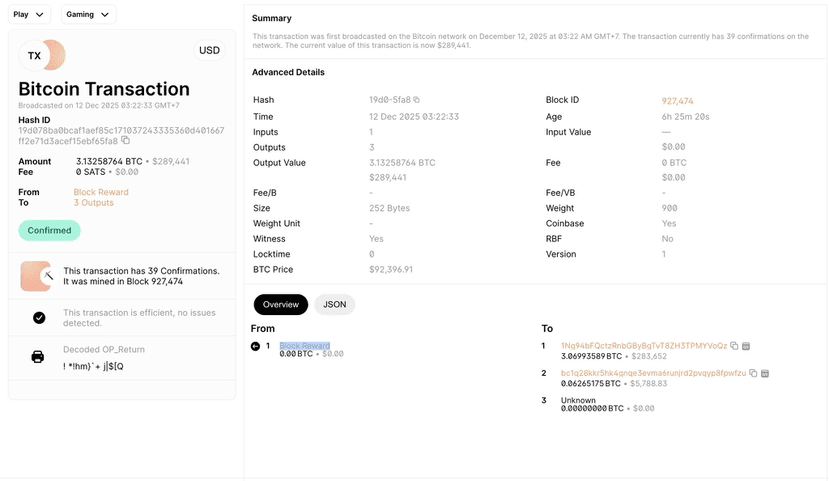Switch to the JSON tab
The height and width of the screenshot is (481, 829).
tap(335, 304)
